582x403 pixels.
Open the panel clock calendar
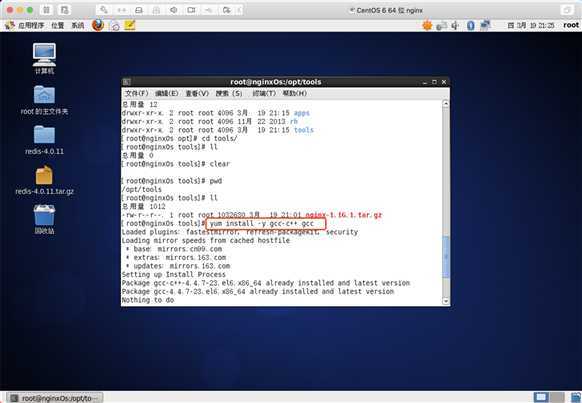pyautogui.click(x=531, y=25)
